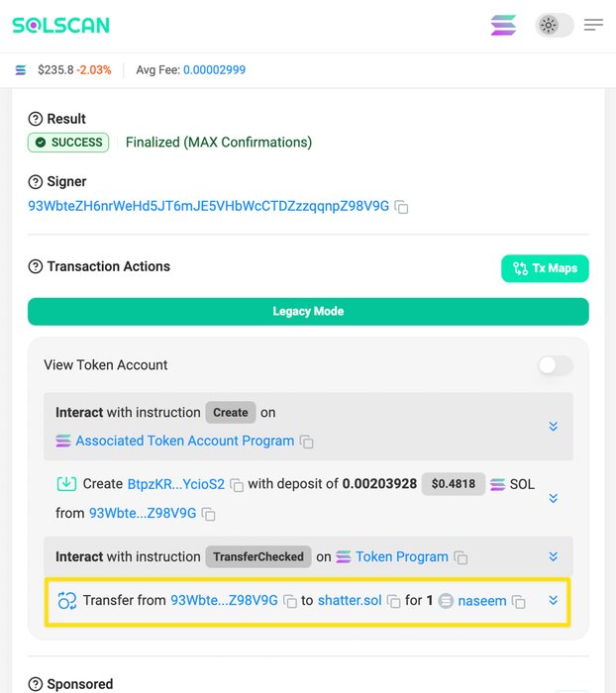Image resolution: width=616 pixels, height=693 pixels.
Task: Open the Token Program link
Action: point(402,556)
